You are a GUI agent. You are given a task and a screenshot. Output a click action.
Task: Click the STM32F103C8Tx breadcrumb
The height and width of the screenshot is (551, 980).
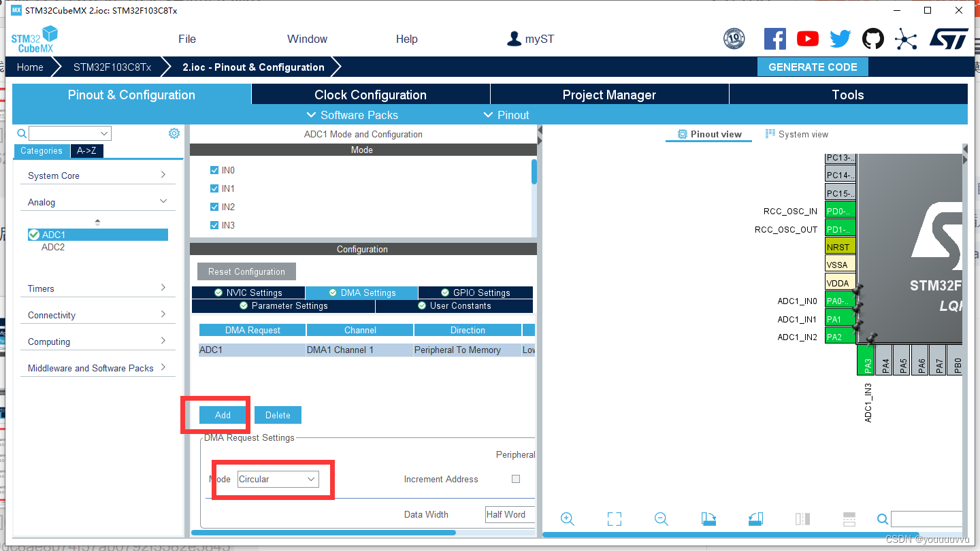pos(112,67)
